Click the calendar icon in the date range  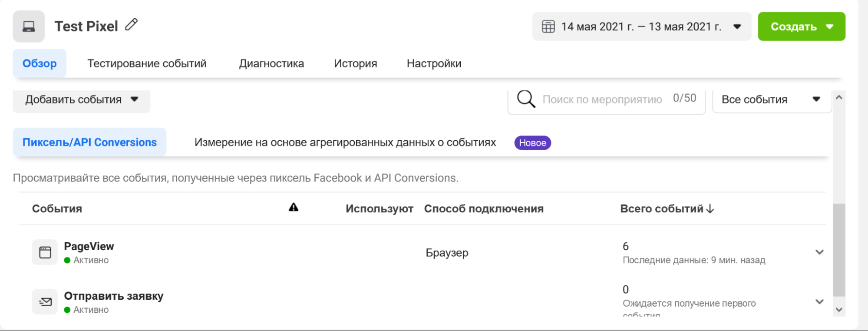coord(548,26)
